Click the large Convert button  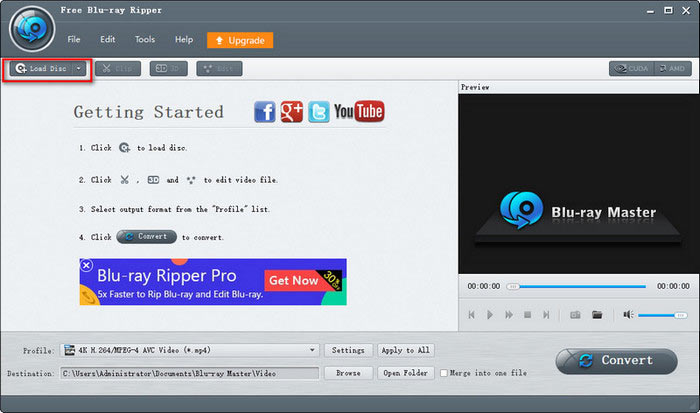point(617,361)
